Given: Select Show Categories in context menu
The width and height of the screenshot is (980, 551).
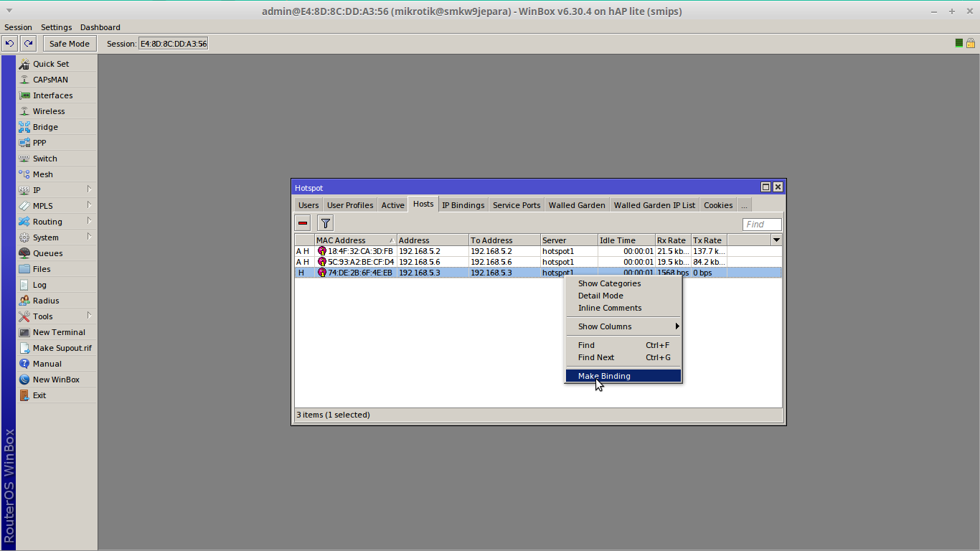Looking at the screenshot, I should pos(623,283).
